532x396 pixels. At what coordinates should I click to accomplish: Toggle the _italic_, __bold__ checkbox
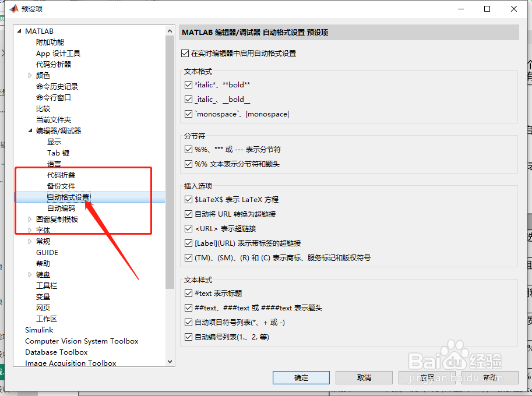(188, 100)
